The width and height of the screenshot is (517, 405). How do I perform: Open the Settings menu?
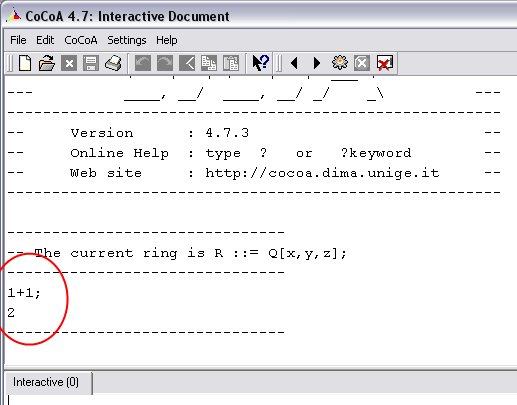tap(127, 40)
